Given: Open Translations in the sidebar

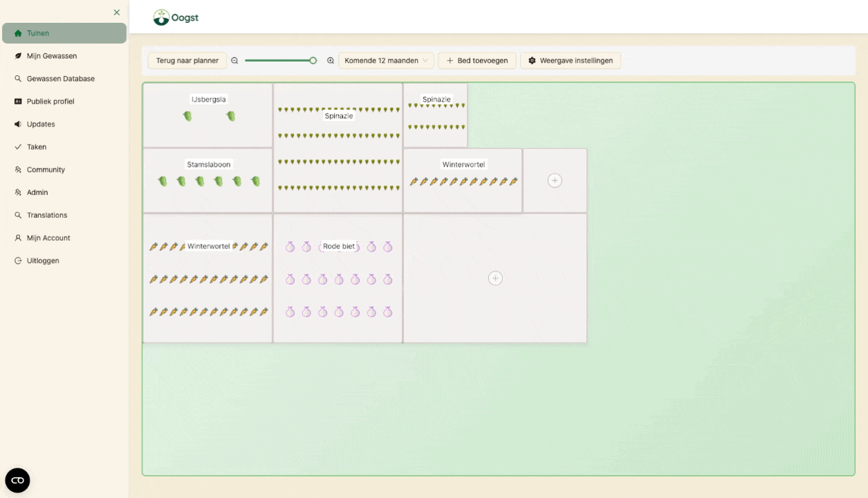Looking at the screenshot, I should tap(47, 216).
